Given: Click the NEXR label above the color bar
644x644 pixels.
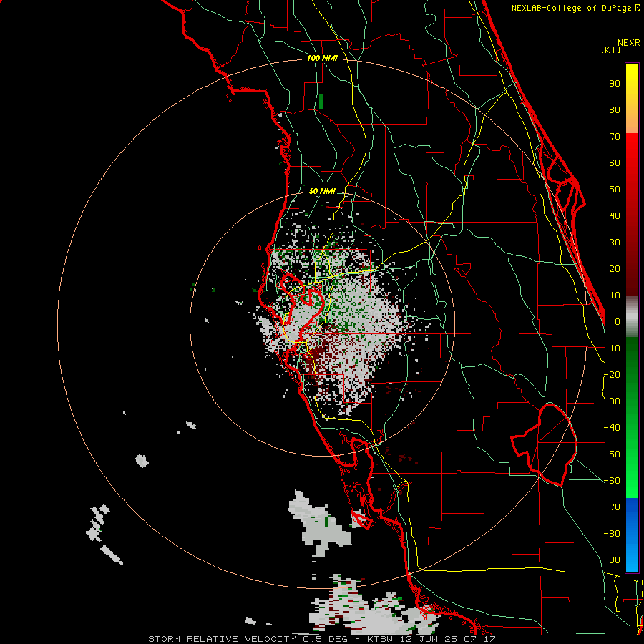Looking at the screenshot, I should [629, 43].
